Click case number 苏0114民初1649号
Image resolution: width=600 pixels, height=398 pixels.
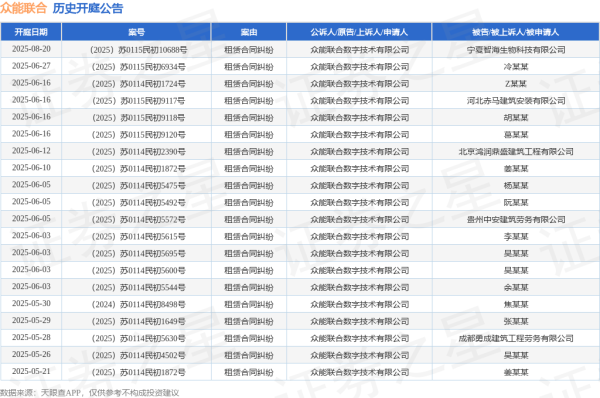pos(139,321)
